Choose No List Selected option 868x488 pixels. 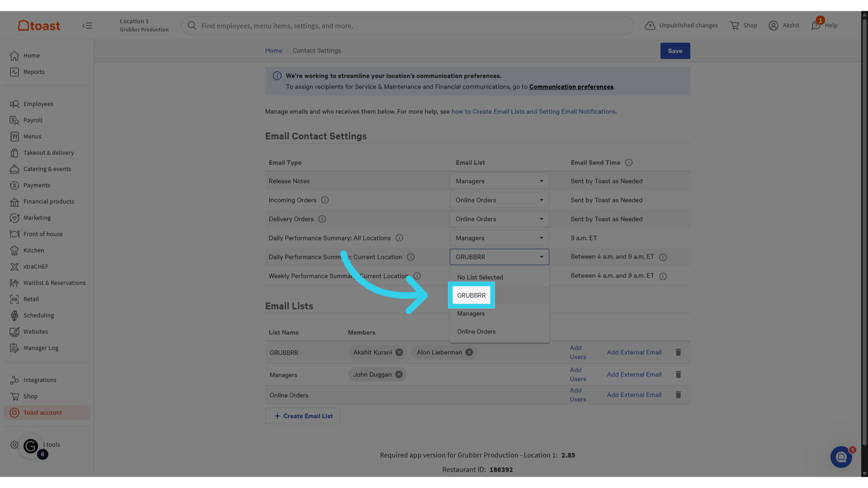pos(499,277)
